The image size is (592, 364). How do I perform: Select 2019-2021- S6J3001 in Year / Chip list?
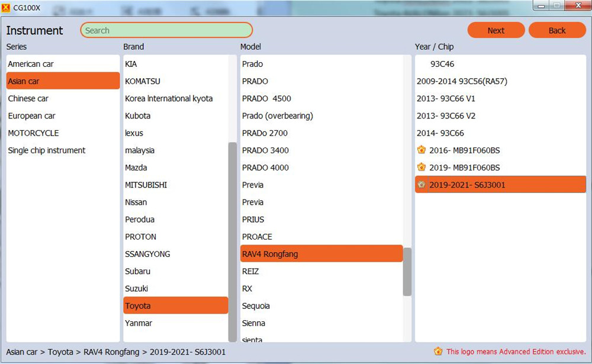pyautogui.click(x=500, y=185)
